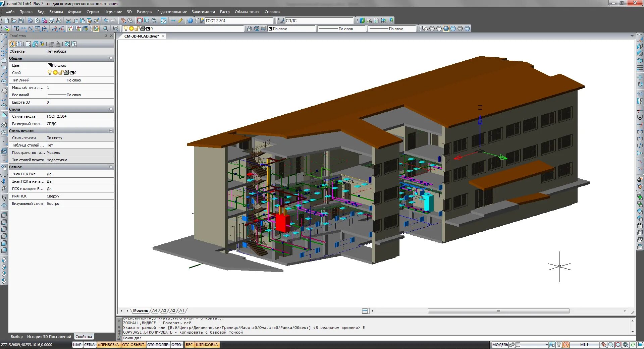Screen dimensions: 644x349
Task: Toggle оПРИВЯЗКА object snap
Action: click(x=108, y=345)
